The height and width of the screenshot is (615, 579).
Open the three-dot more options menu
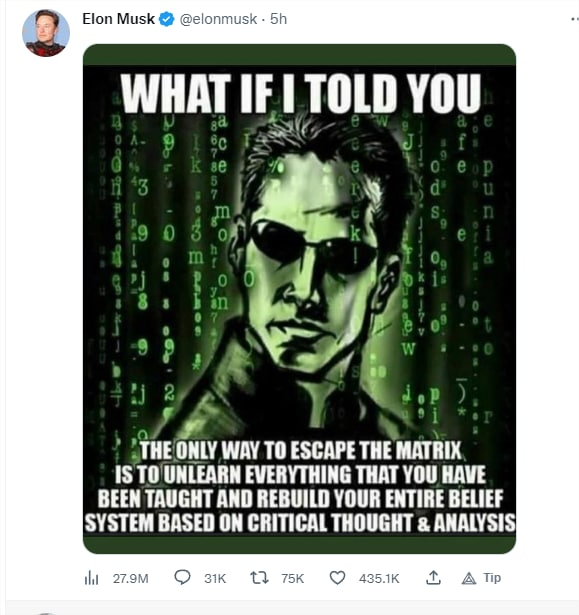(x=575, y=19)
